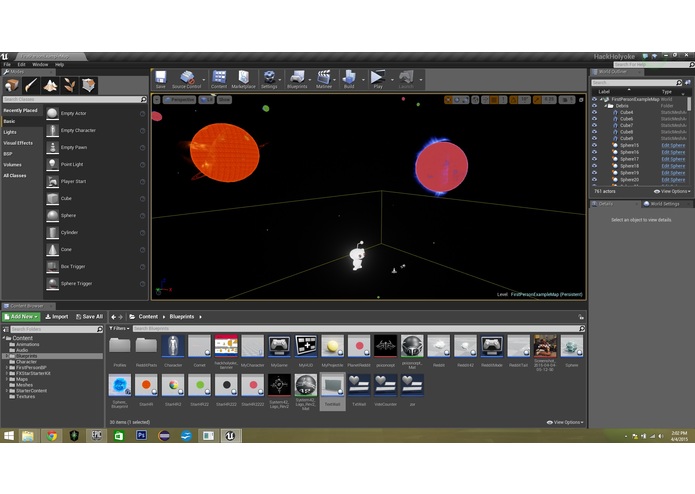Open the Source Control toolbar button
Screen dimensions: 695x494
click(187, 78)
